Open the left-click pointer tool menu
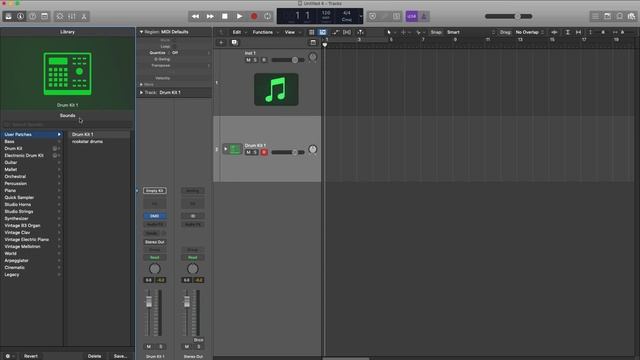This screenshot has width=640, height=360. point(391,32)
